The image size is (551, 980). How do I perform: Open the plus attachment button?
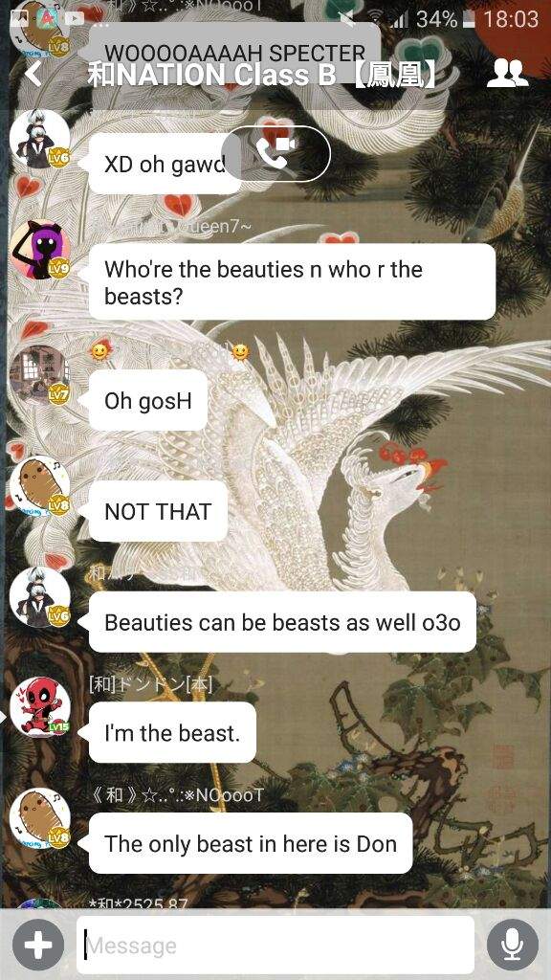(x=38, y=945)
